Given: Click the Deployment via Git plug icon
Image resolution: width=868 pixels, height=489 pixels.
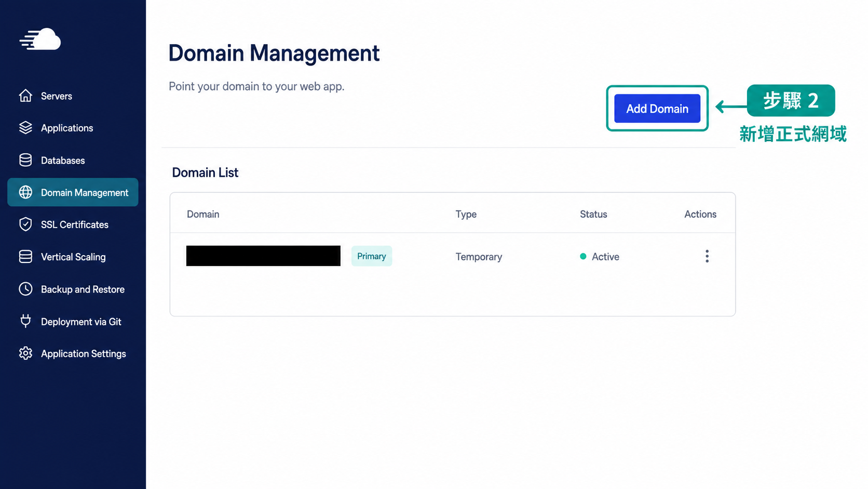Looking at the screenshot, I should (x=25, y=321).
